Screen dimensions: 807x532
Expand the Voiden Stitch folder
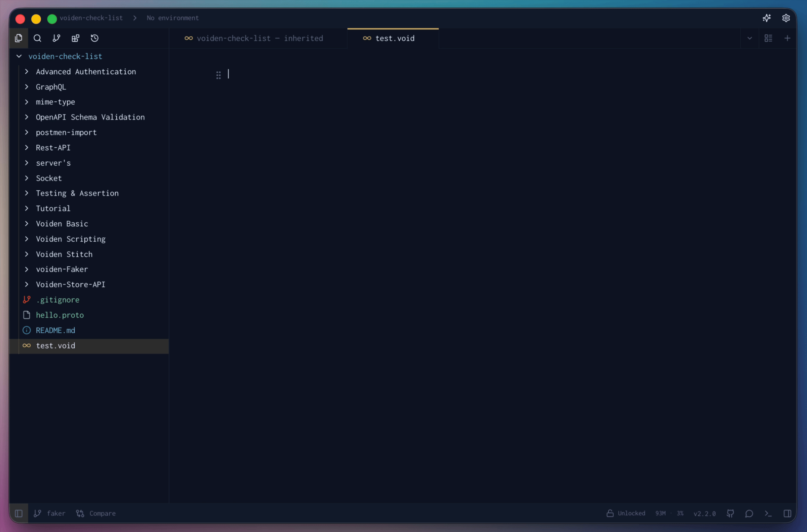(90, 254)
